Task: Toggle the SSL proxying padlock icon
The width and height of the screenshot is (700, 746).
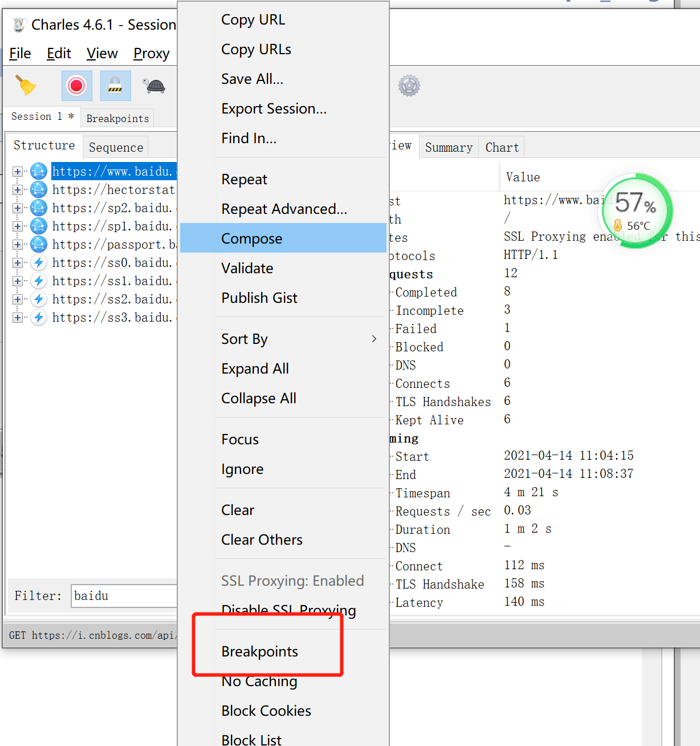Action: coord(115,86)
